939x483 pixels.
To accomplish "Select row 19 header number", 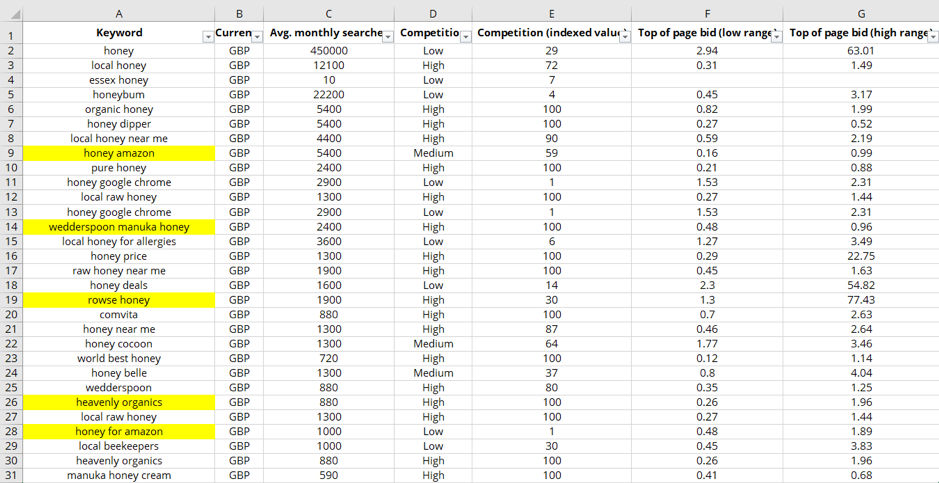I will (x=11, y=300).
